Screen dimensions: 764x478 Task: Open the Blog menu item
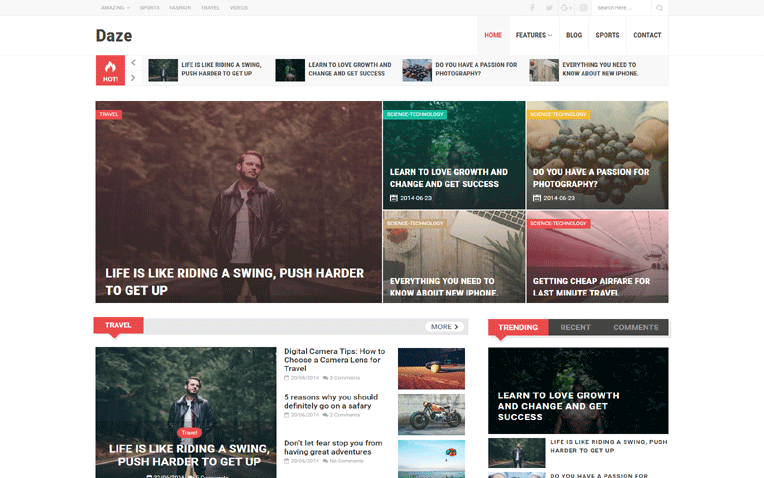pyautogui.click(x=574, y=35)
